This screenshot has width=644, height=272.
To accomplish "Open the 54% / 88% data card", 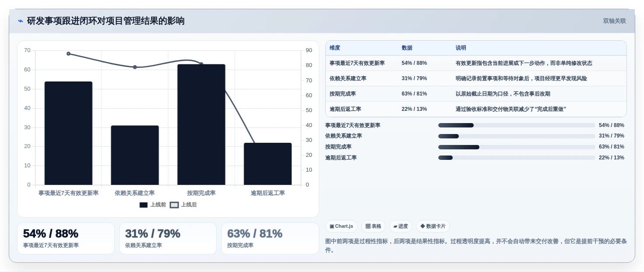I will pos(66,238).
